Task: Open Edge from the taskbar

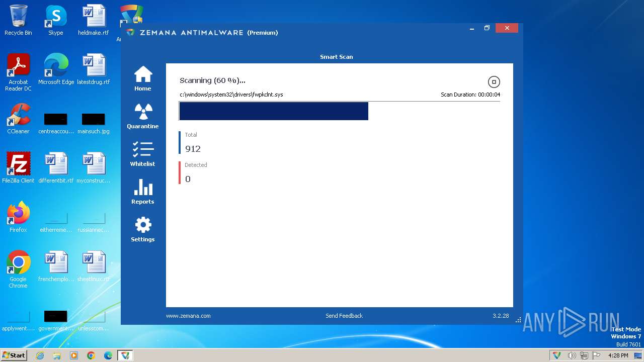Action: pyautogui.click(x=108, y=355)
